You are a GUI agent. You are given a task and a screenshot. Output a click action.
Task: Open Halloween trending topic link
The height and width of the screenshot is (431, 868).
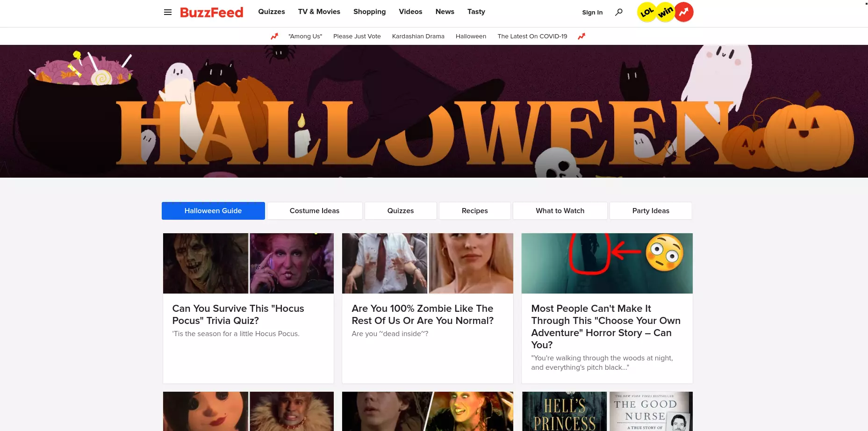point(471,36)
